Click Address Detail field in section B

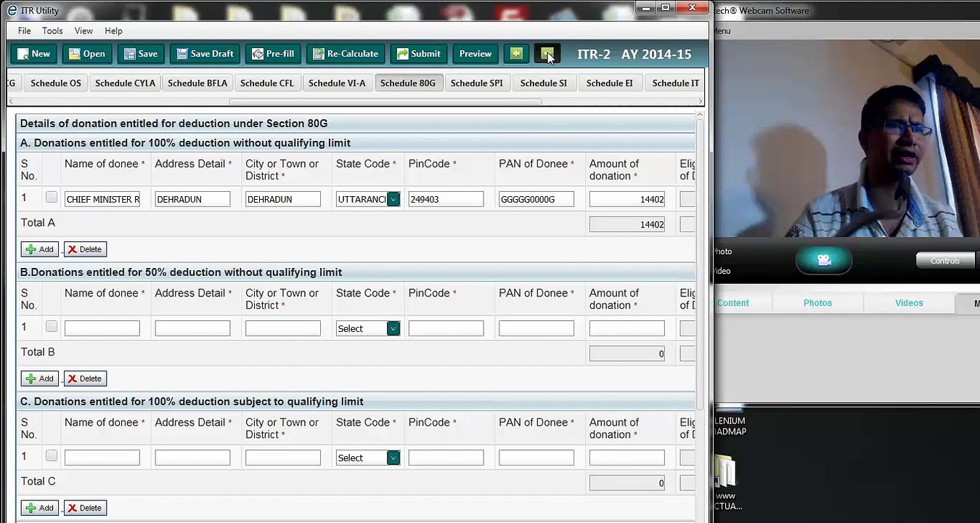pos(192,328)
